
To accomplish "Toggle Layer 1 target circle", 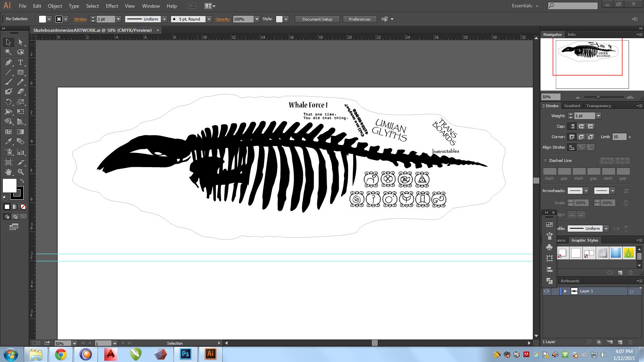I will (x=632, y=291).
